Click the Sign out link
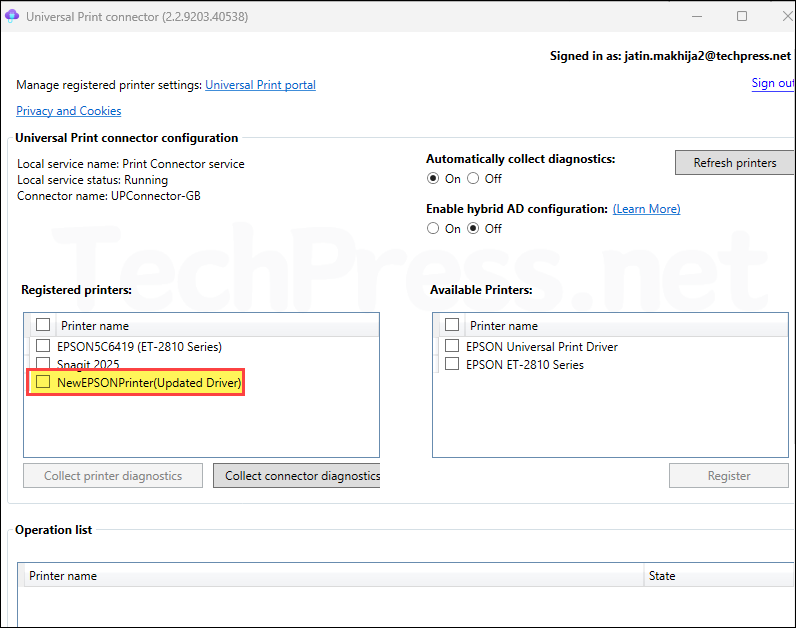Viewport: 796px width, 628px height. 773,83
